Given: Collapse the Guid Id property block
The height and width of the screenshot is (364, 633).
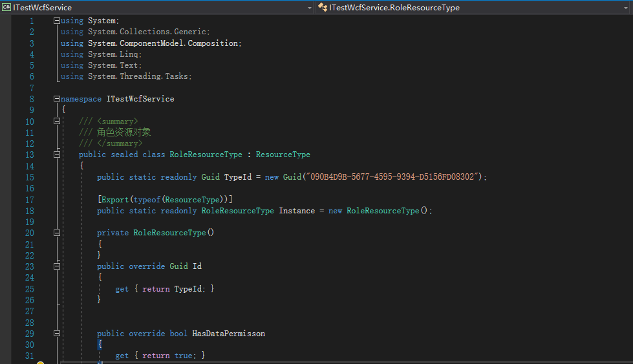Looking at the screenshot, I should coord(57,266).
